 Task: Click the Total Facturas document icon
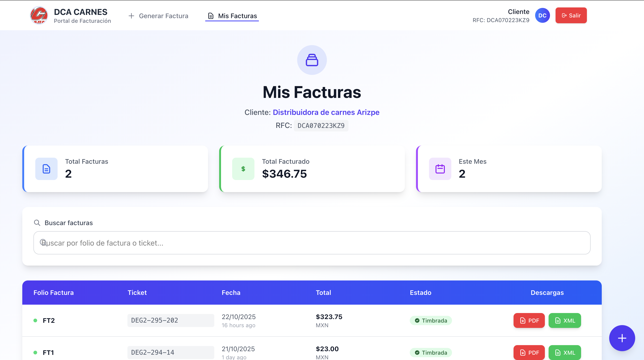pos(46,169)
